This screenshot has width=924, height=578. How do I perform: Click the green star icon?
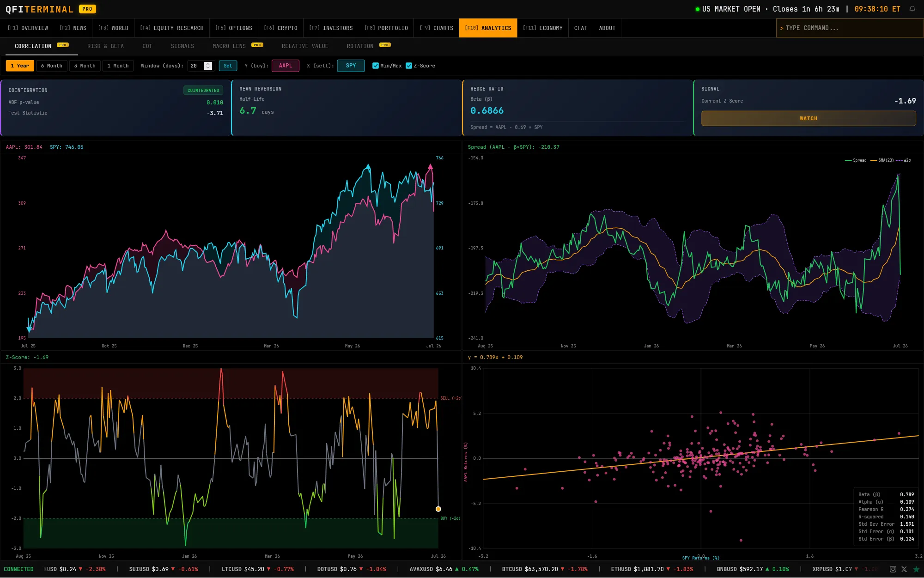[x=916, y=569]
